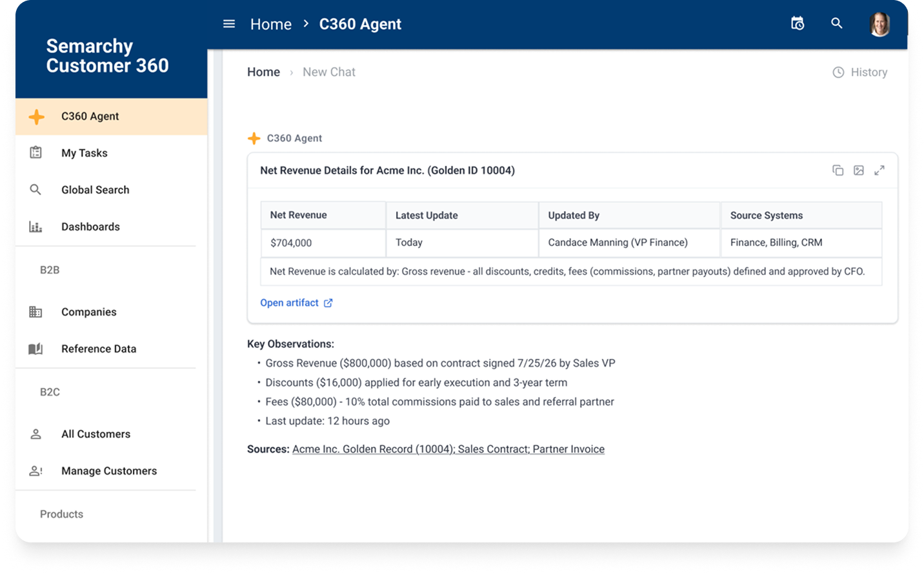This screenshot has height=574, width=924.
Task: Toggle the hamburger menu icon
Action: (x=229, y=24)
